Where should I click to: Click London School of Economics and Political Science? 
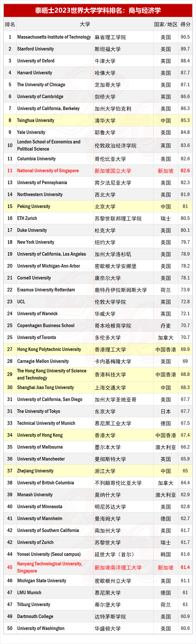(49, 145)
